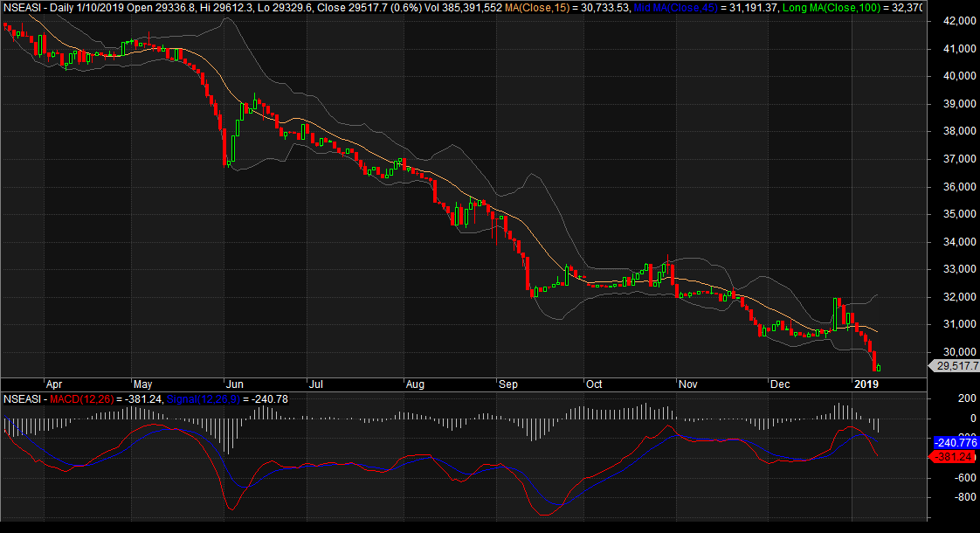Click the 32,000 price axis label

(959, 296)
